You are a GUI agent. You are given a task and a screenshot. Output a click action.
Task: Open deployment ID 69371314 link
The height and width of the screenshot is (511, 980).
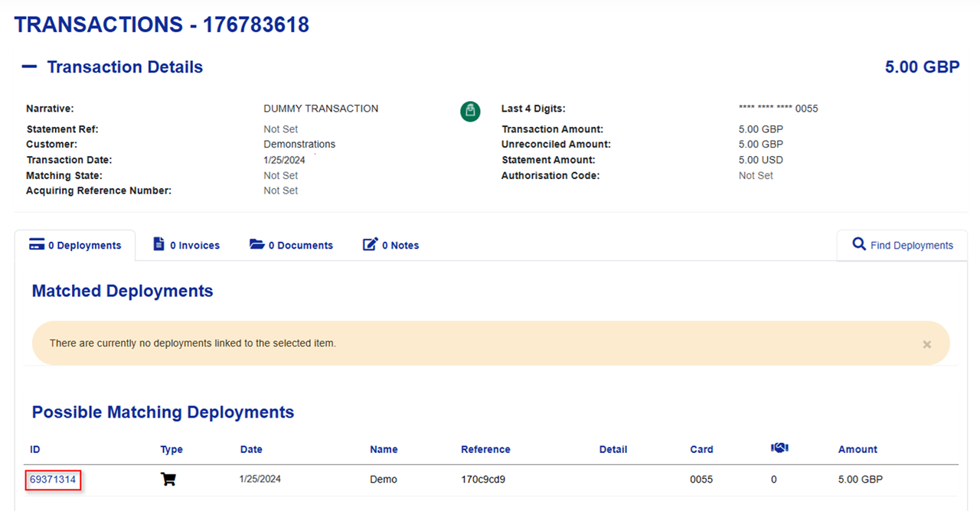coord(53,480)
